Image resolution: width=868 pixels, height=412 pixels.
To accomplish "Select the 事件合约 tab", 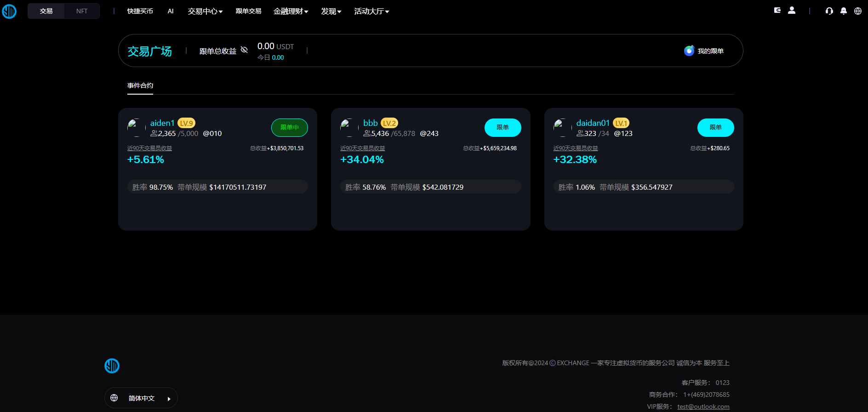I will point(140,85).
